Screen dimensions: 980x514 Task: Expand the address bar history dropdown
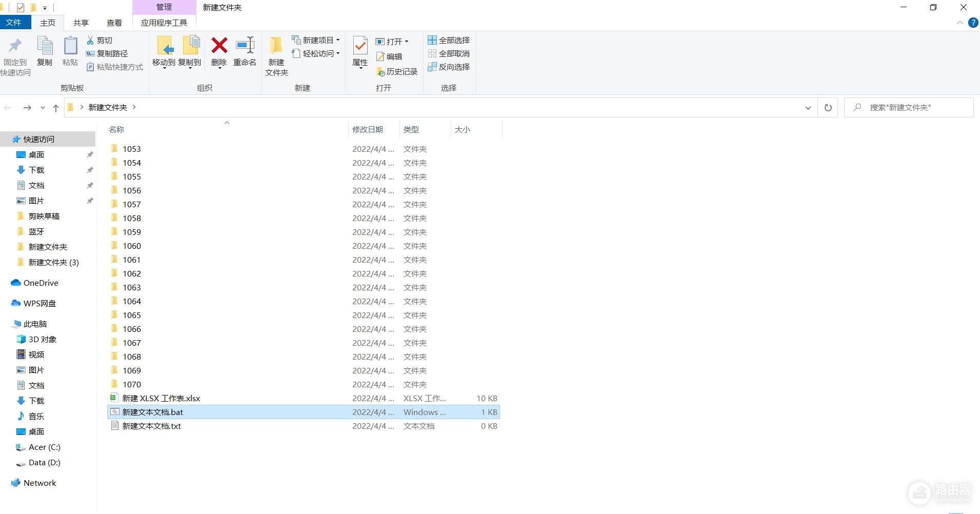point(808,108)
